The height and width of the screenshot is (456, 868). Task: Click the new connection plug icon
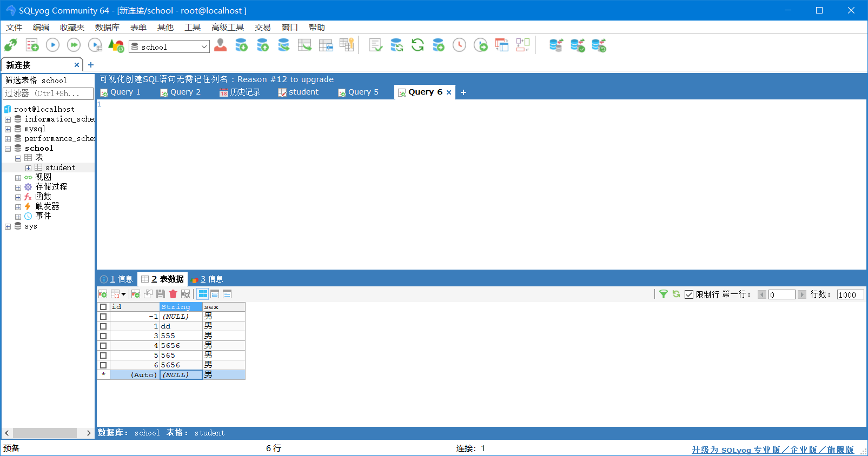(x=11, y=45)
